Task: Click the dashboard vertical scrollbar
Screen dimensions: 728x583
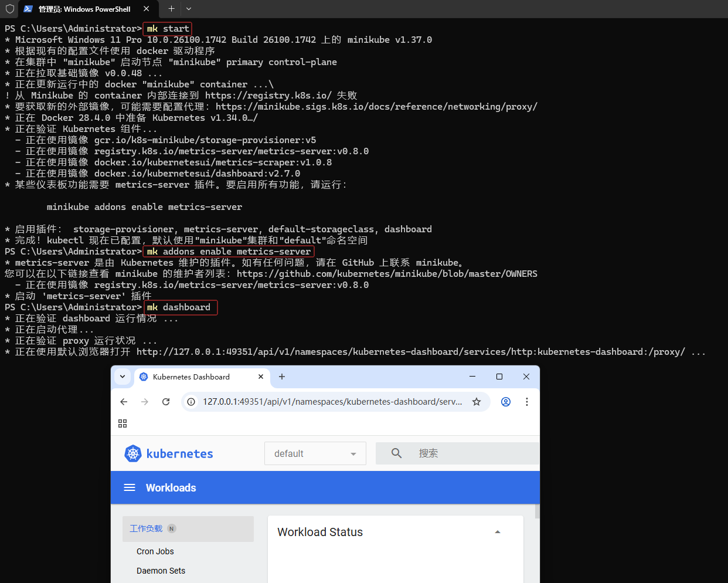Action: pyautogui.click(x=538, y=511)
